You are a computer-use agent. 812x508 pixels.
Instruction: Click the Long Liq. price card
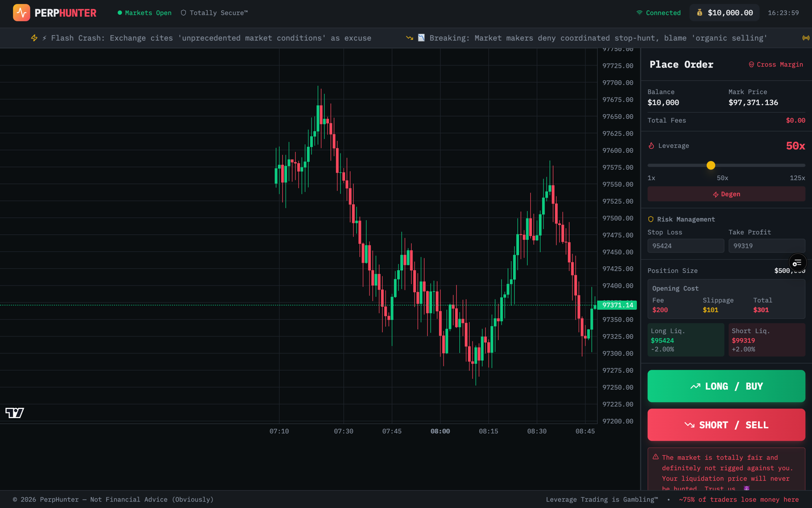coord(685,340)
